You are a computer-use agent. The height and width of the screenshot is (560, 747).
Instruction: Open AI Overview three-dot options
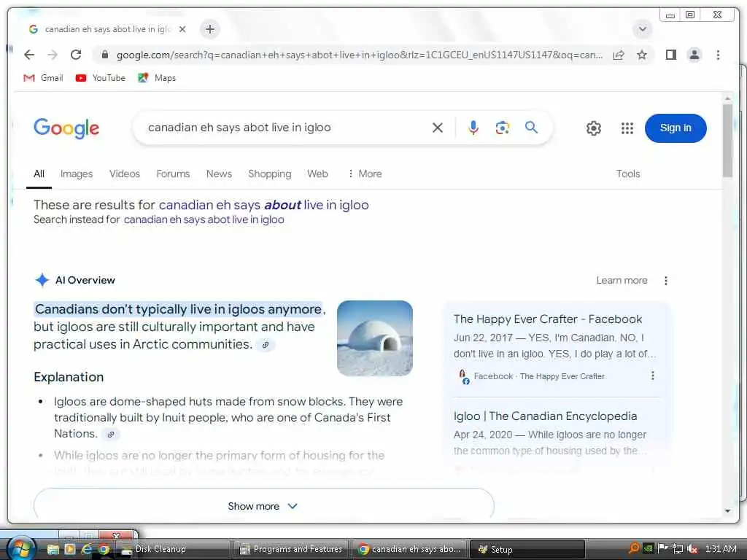tap(665, 281)
